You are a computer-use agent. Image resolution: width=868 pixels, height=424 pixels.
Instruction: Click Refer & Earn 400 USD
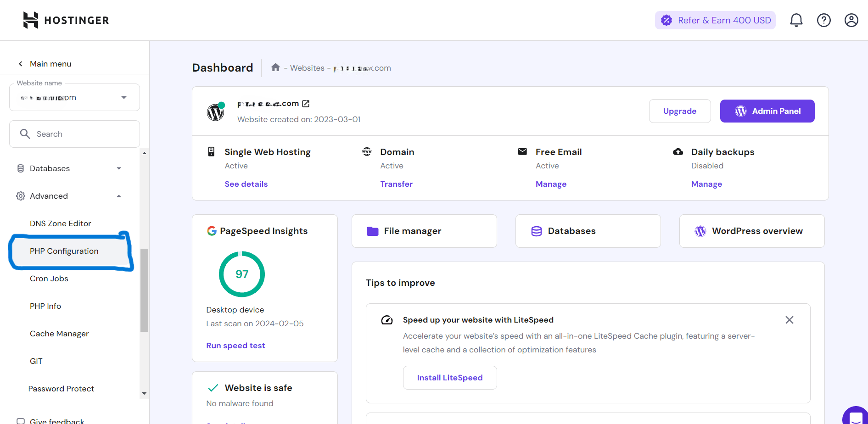coord(715,20)
